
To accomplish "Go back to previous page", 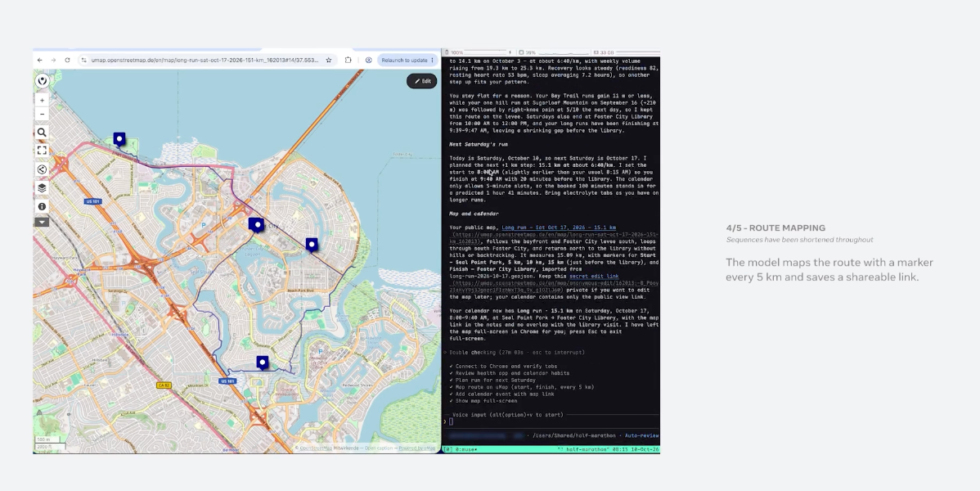I will pyautogui.click(x=39, y=60).
